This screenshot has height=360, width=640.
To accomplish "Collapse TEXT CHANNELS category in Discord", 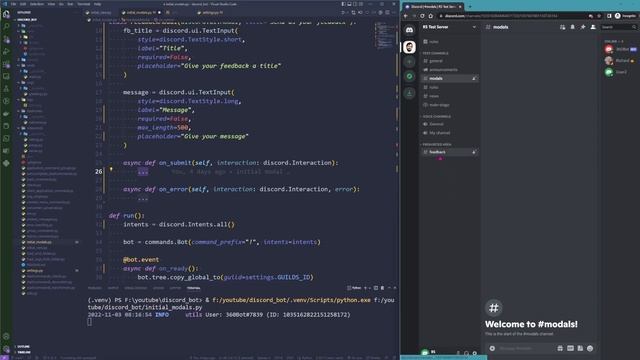I will pos(435,53).
